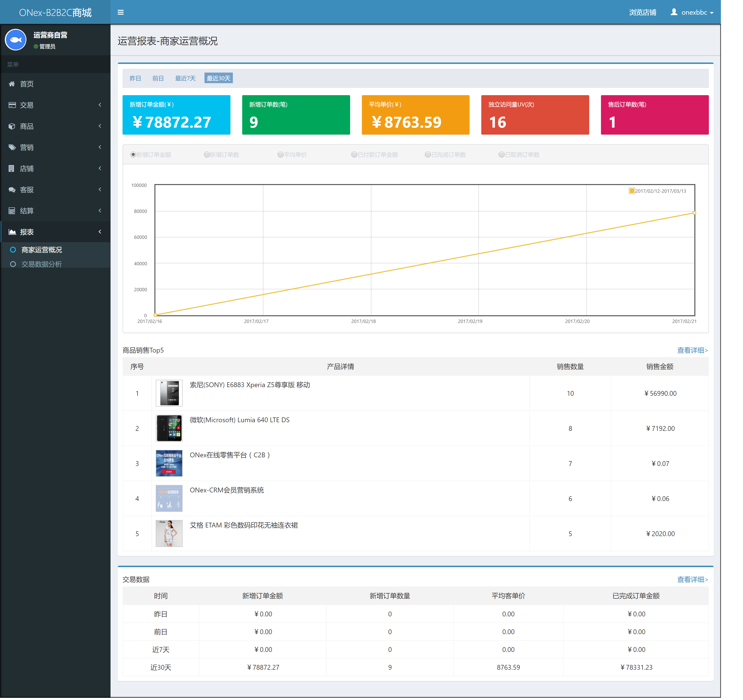Click the chat bubbles icon for 客服

(12, 190)
